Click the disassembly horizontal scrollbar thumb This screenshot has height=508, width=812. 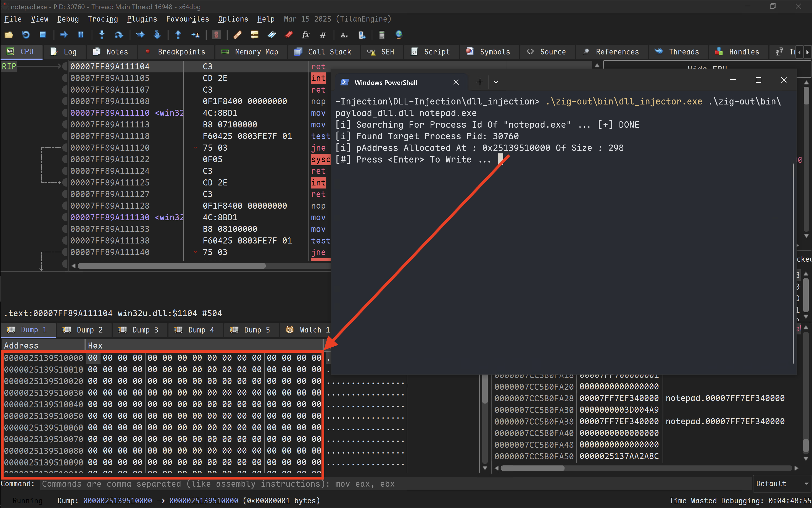(172, 266)
